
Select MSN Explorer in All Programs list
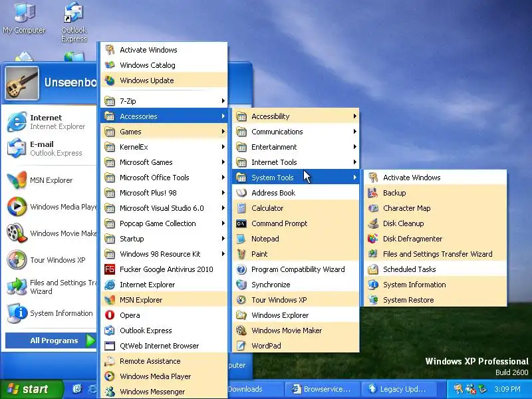pos(164,300)
